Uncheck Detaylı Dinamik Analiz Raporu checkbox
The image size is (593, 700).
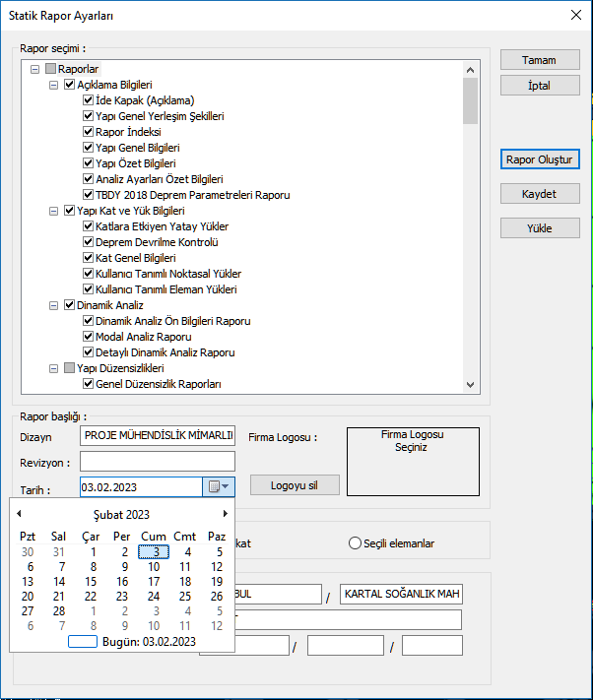point(88,352)
